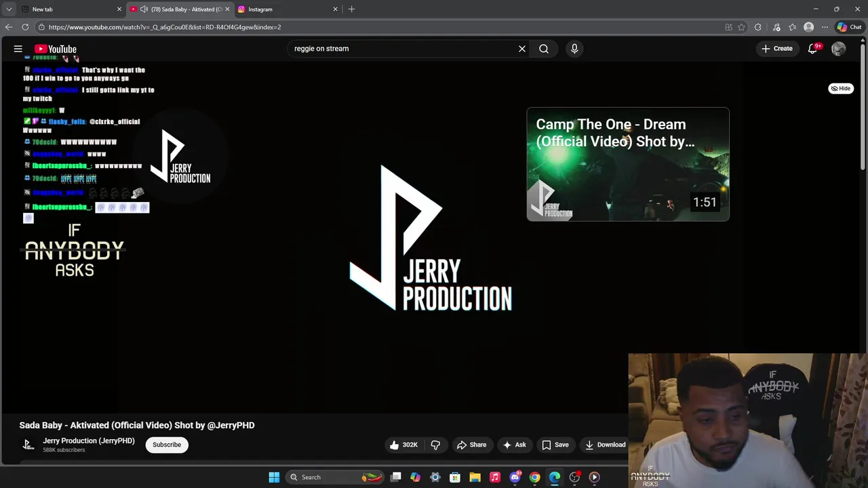Close the Instagram browser tab
Viewport: 868px width, 488px height.
point(335,9)
